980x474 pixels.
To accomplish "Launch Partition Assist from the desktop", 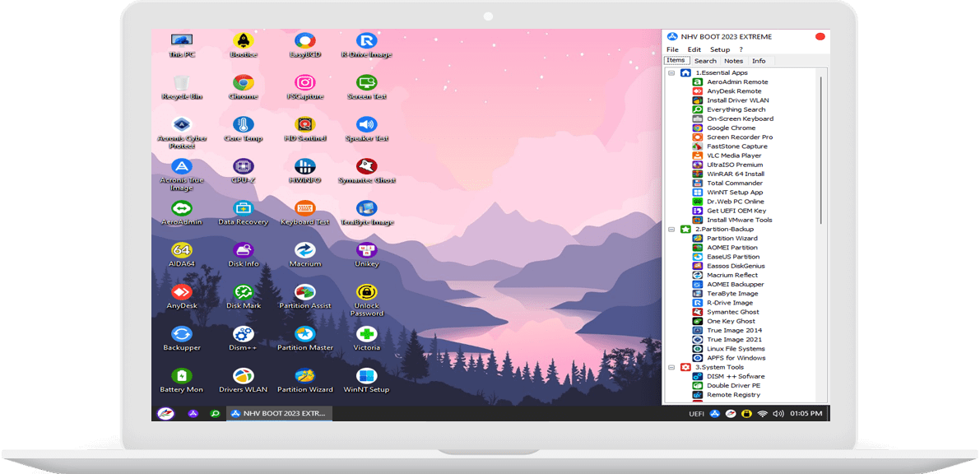I will (305, 296).
